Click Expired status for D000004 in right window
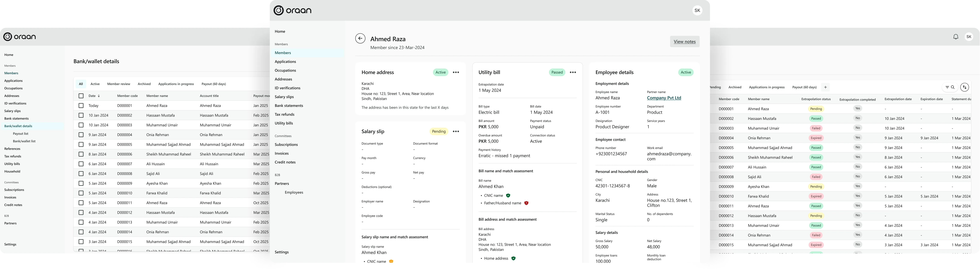This screenshot has height=274, width=980. click(x=816, y=138)
